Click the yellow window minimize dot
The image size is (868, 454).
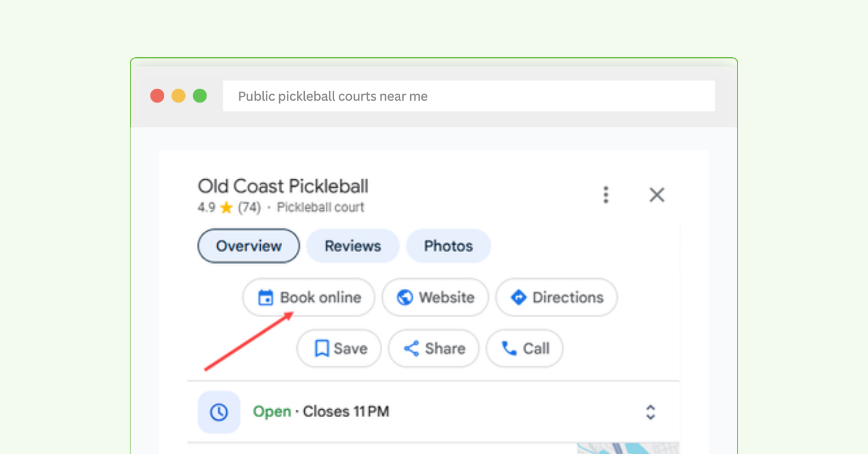(179, 96)
